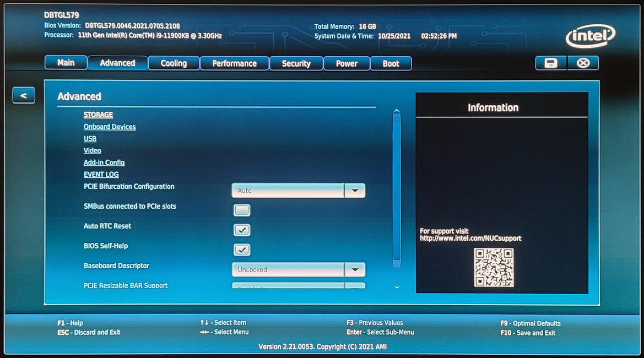Screen dimensions: 644x358
Task: Click the BIOS Self-Help label
Action: 106,246
